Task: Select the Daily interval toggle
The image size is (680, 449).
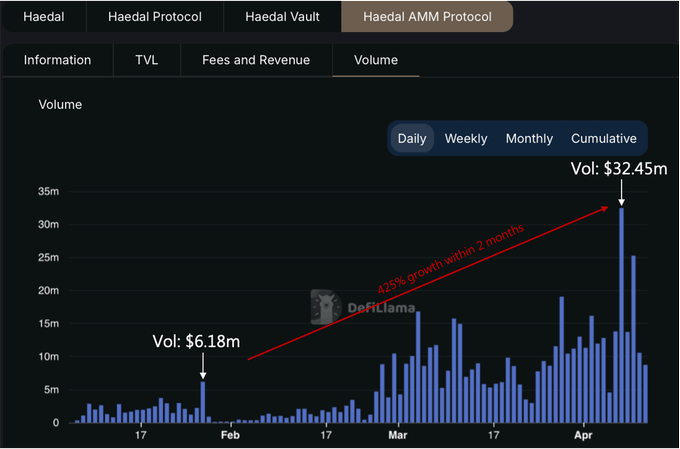Action: (412, 139)
